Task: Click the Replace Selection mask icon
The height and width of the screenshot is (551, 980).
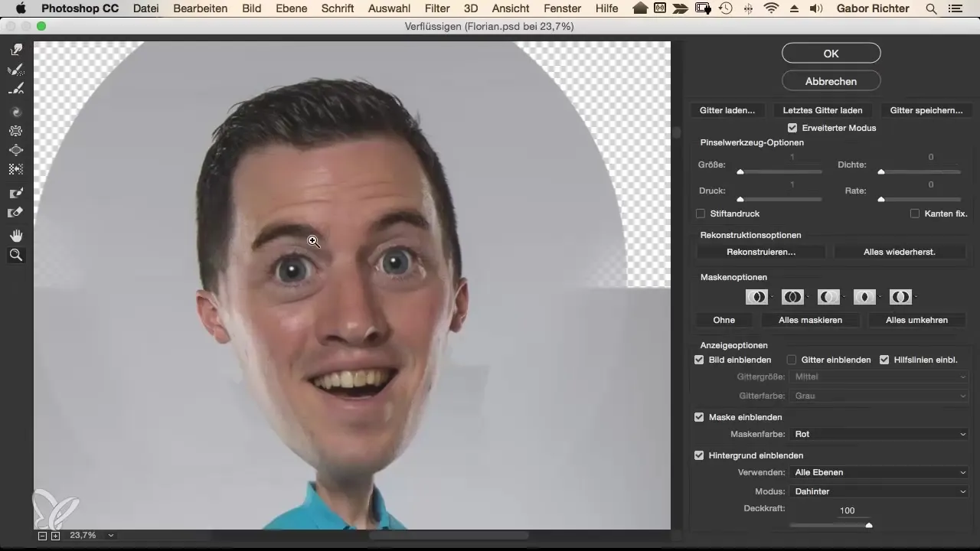Action: click(x=755, y=296)
